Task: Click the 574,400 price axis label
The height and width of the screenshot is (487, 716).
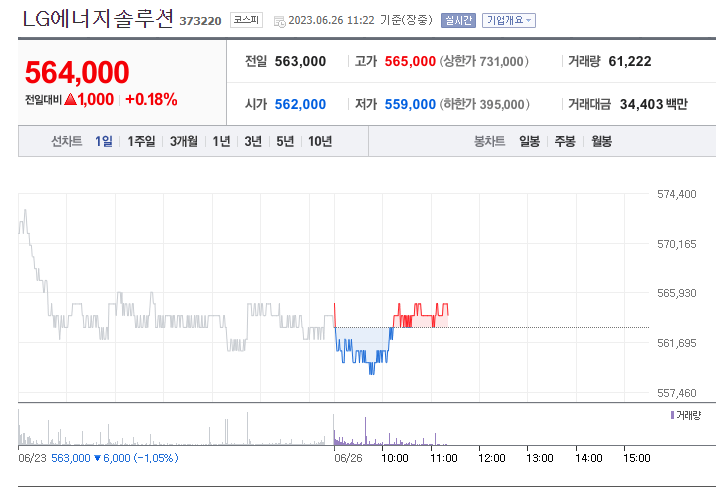Action: [677, 194]
